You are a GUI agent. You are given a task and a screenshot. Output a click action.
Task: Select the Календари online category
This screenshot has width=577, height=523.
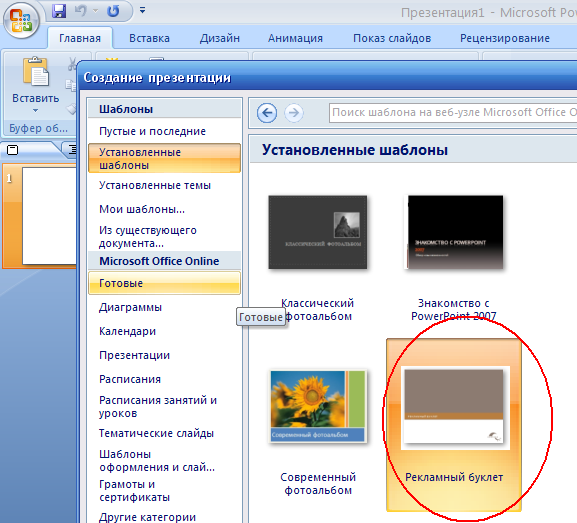point(164,331)
